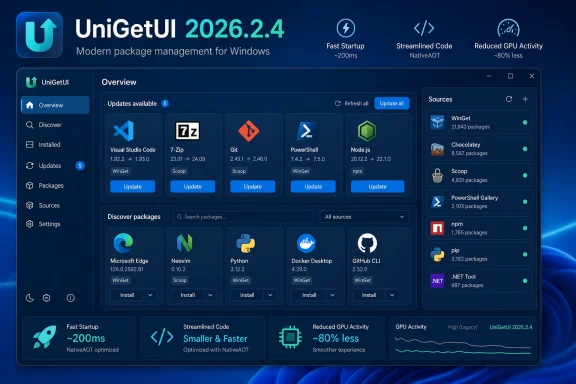
Task: Toggle Chocolatey source status dot
Action: coord(525,149)
